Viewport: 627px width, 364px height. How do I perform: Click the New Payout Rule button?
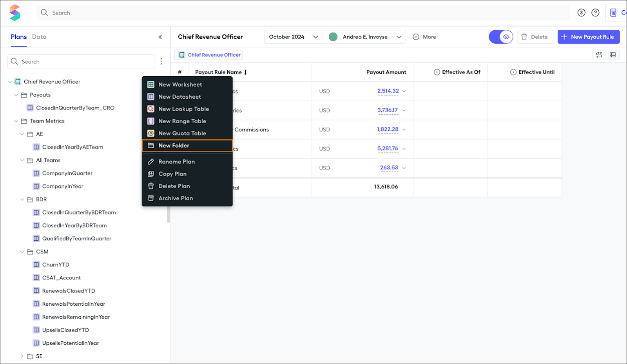(x=589, y=37)
